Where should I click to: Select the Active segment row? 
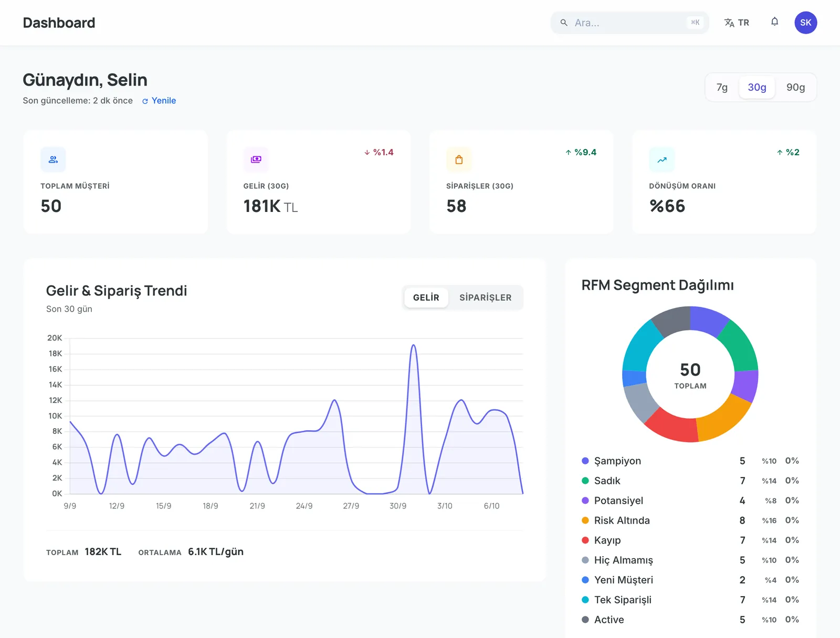click(x=690, y=620)
